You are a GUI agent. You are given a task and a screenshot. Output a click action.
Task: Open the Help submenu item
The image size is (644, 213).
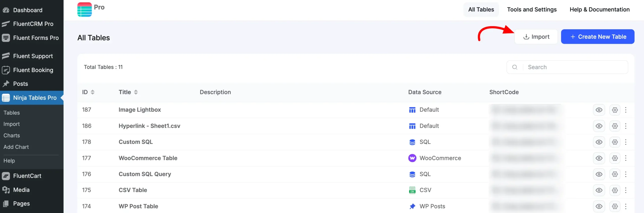(9, 160)
